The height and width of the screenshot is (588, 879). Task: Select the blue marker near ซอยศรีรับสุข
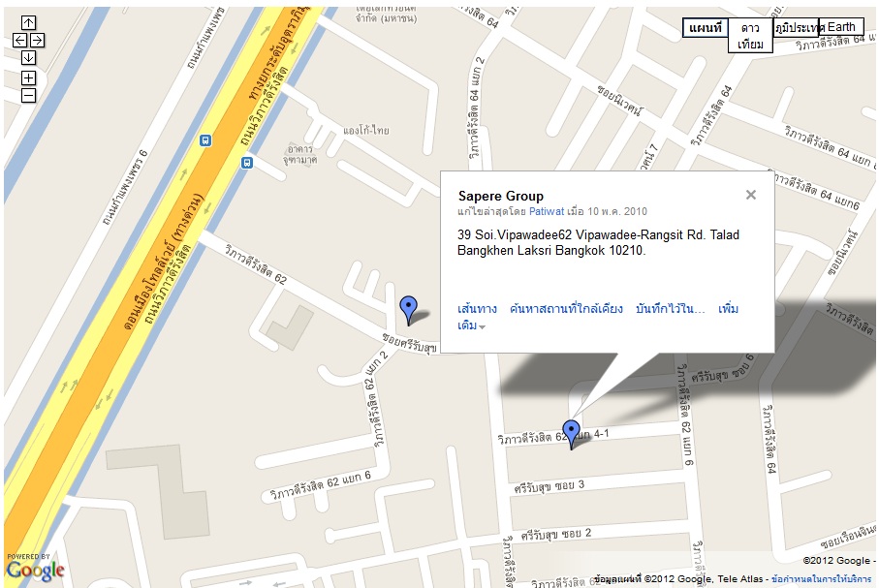pos(409,311)
